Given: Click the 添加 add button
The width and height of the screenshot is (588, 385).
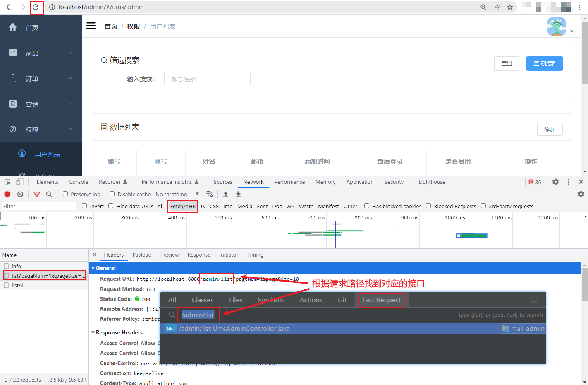Looking at the screenshot, I should (x=550, y=129).
